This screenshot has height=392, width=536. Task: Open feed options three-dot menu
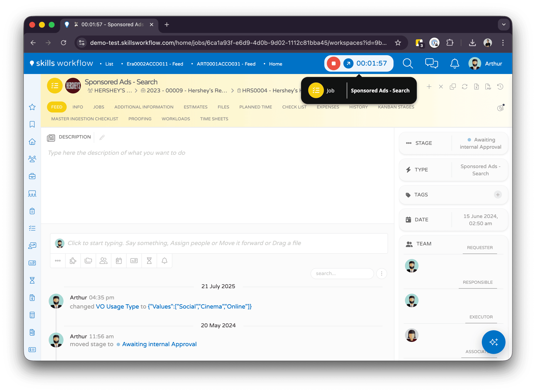click(381, 274)
